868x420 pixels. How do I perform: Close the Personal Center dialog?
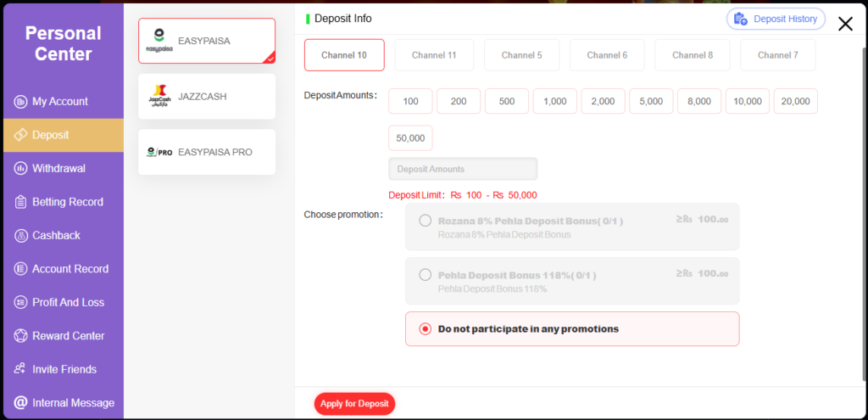(x=845, y=23)
